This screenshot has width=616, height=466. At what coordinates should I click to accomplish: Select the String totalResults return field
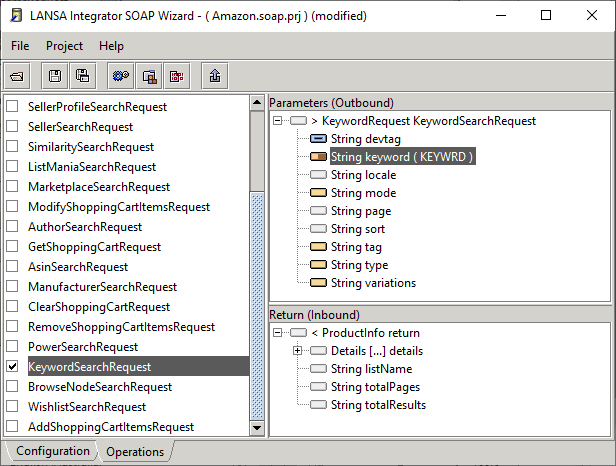coord(378,405)
